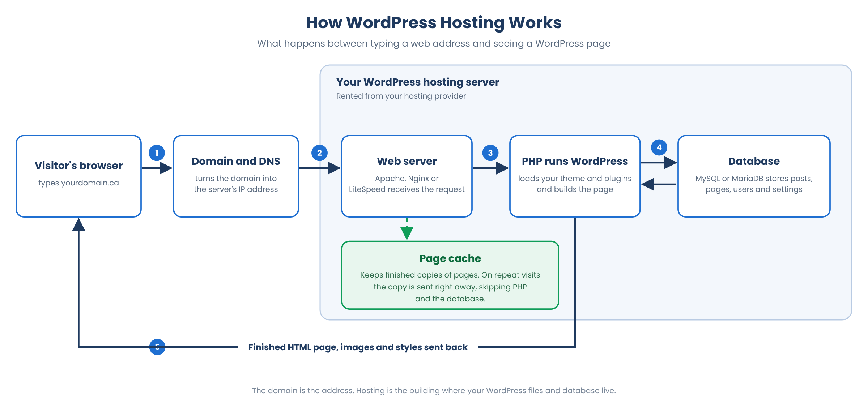Viewport: 868px width, 412px height.
Task: Select the "Visitor's browser" heading
Action: (x=78, y=166)
